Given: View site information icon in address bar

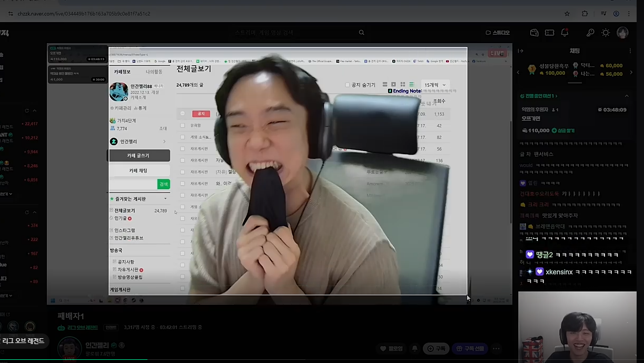Looking at the screenshot, I should tap(11, 14).
